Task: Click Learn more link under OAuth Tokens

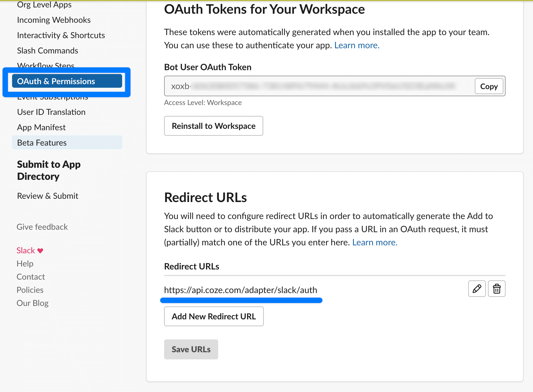Action: 357,45
